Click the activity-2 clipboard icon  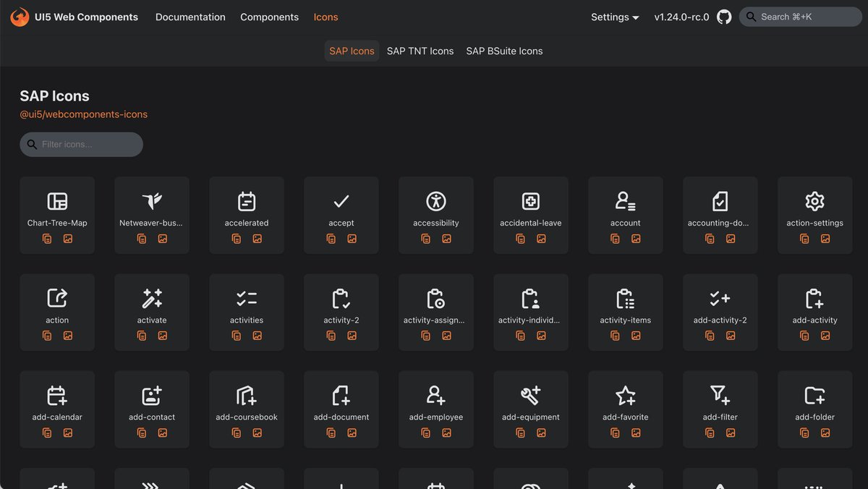click(341, 298)
